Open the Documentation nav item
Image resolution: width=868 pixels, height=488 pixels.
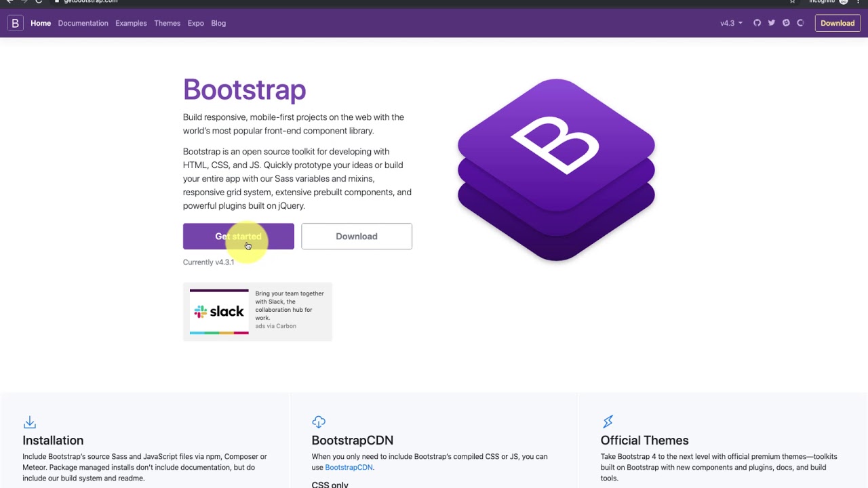tap(83, 23)
